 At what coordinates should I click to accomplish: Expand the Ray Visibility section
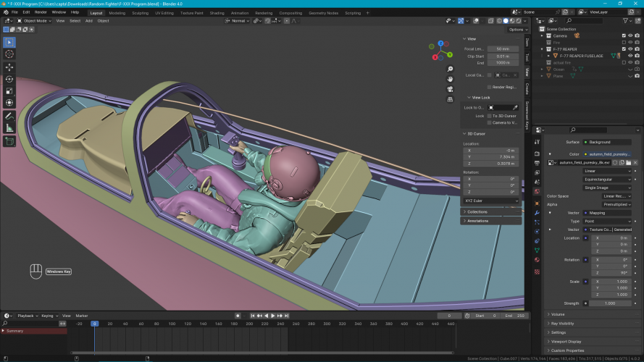click(561, 324)
